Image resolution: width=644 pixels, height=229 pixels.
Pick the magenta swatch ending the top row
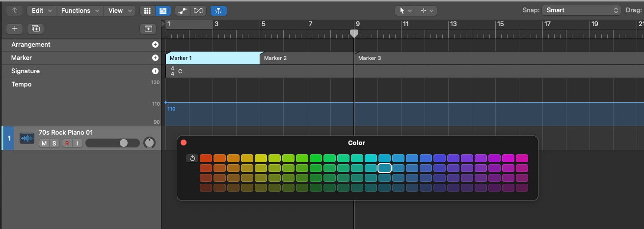(522, 158)
